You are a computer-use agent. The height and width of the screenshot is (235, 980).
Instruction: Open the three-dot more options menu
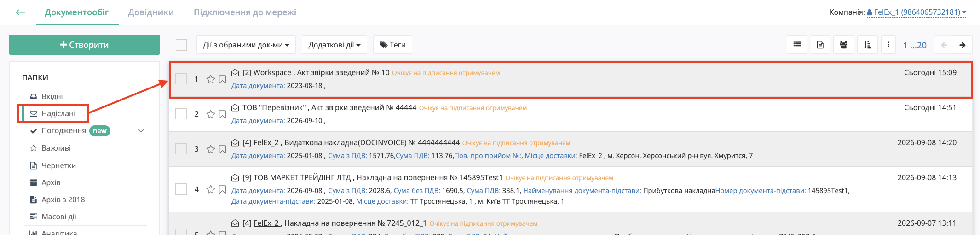pos(888,45)
